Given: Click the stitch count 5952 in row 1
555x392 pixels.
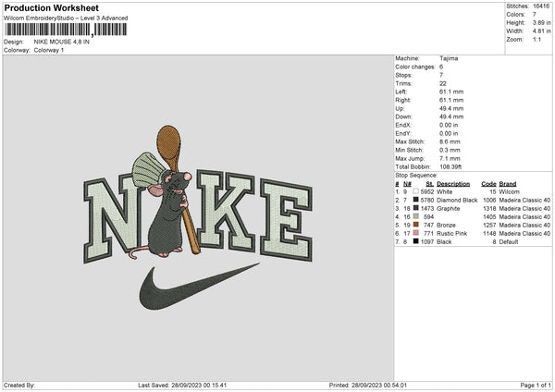Looking at the screenshot, I should pyautogui.click(x=427, y=191).
